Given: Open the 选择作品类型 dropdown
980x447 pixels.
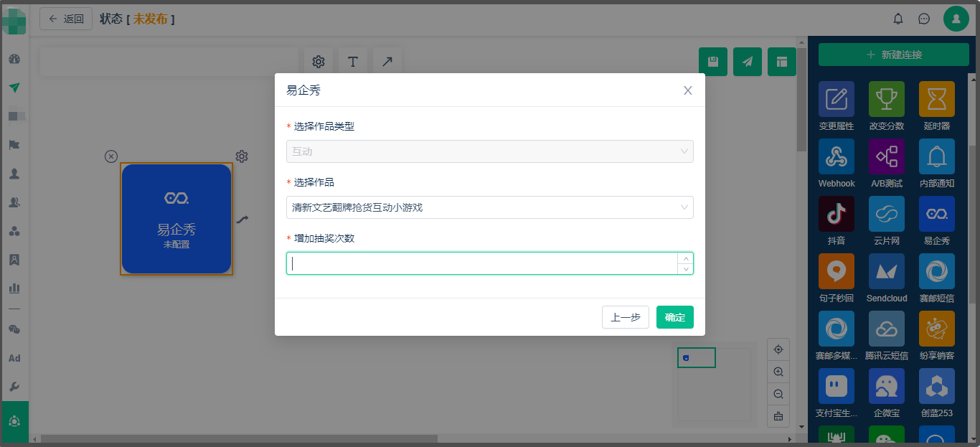Looking at the screenshot, I should [490, 151].
